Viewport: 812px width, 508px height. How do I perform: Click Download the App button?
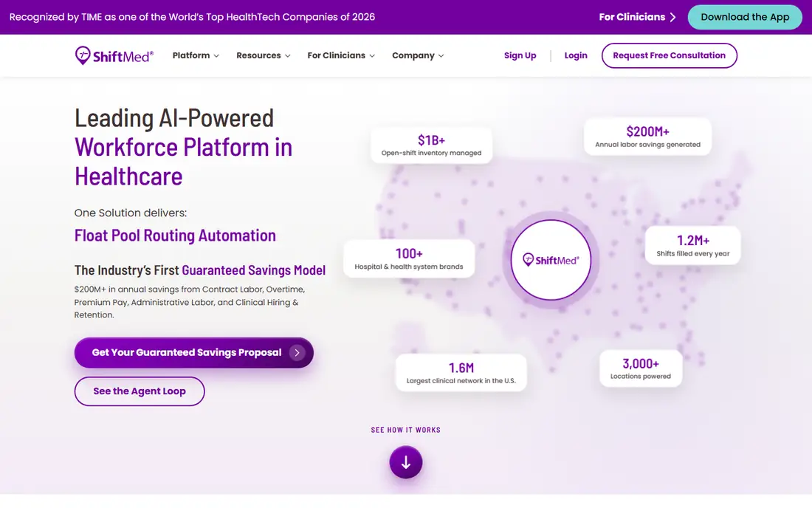click(x=745, y=17)
